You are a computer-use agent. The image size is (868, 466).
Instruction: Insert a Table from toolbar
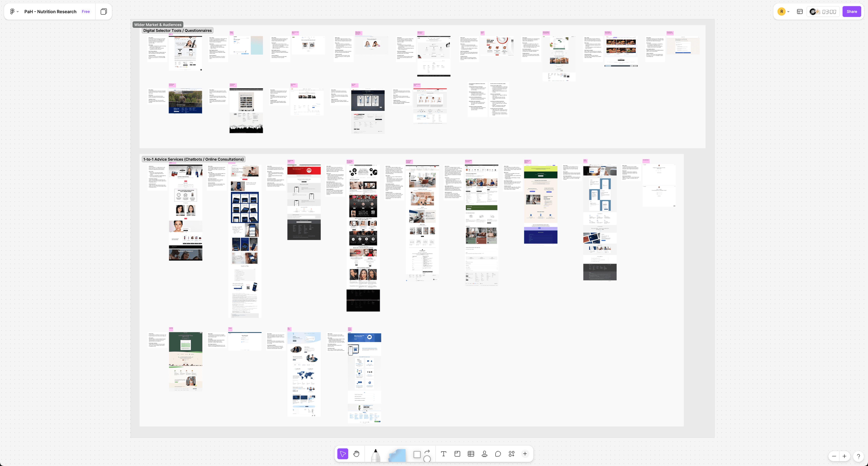pyautogui.click(x=471, y=454)
